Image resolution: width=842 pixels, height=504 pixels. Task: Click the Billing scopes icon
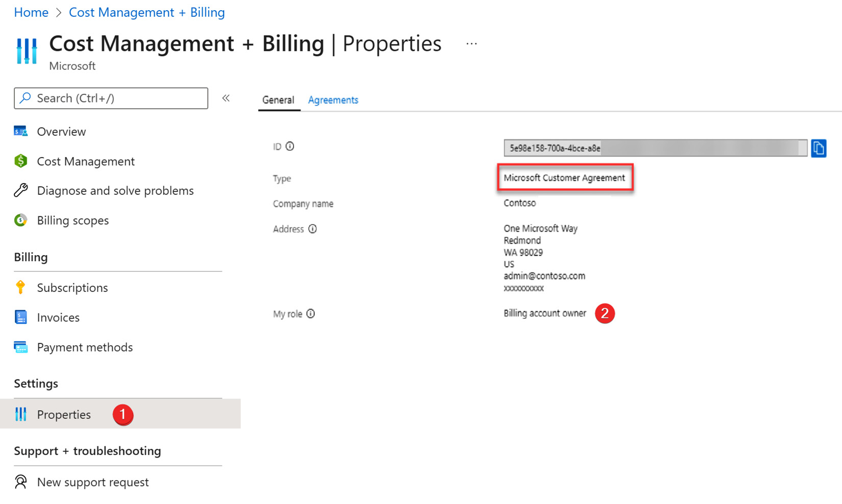pos(21,220)
